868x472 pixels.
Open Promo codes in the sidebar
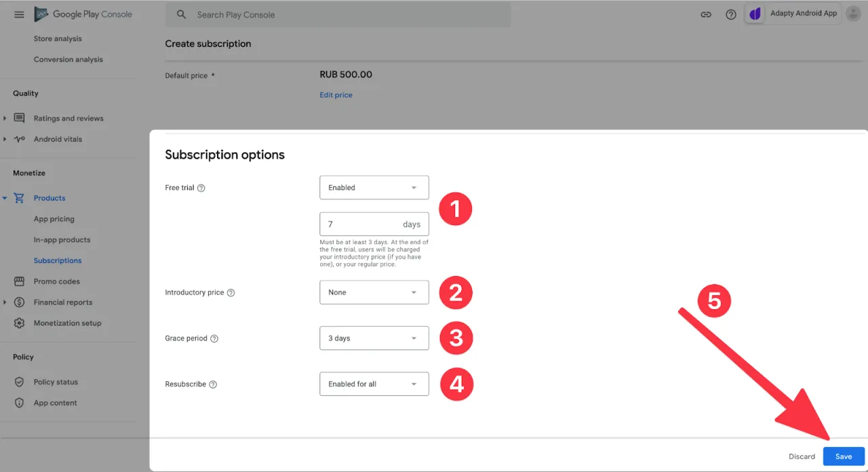(56, 281)
